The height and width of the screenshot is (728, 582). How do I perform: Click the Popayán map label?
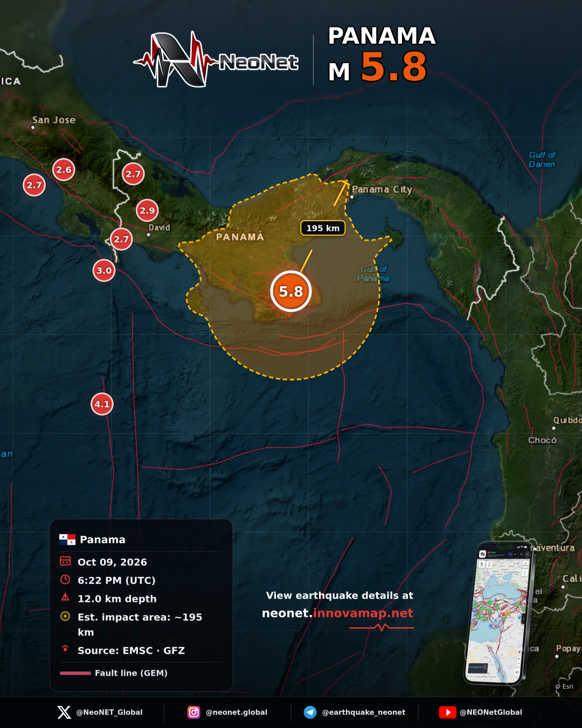tap(569, 649)
